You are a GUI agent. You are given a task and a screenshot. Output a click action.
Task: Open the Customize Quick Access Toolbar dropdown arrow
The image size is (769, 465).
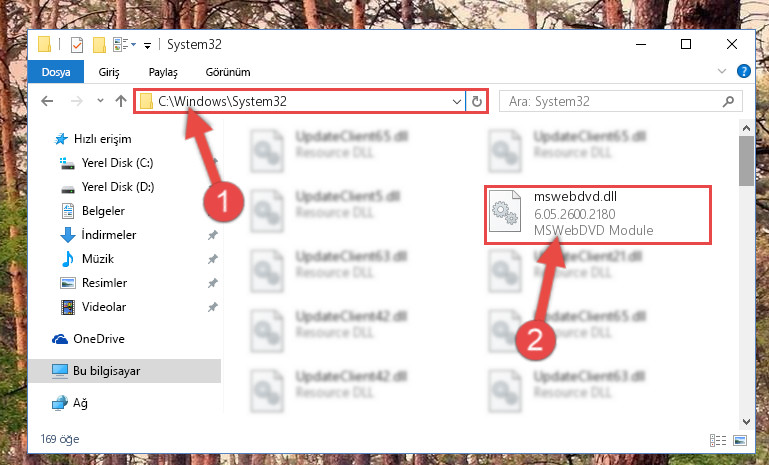147,46
